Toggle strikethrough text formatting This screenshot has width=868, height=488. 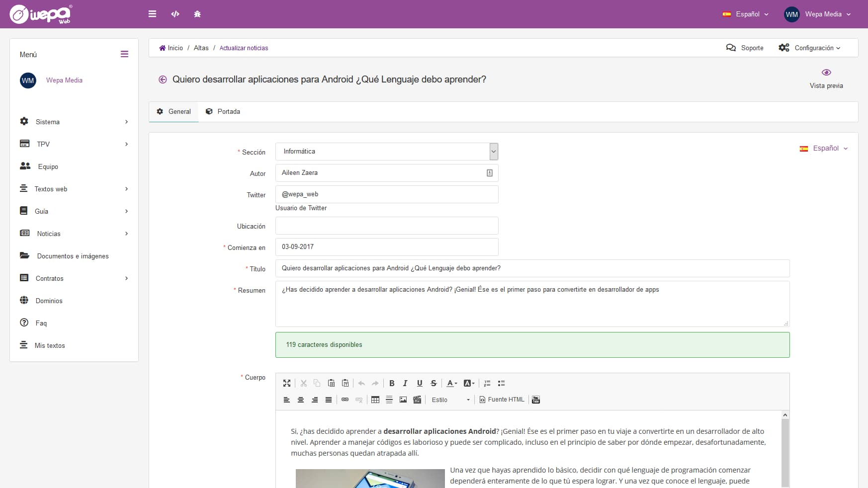coord(434,383)
